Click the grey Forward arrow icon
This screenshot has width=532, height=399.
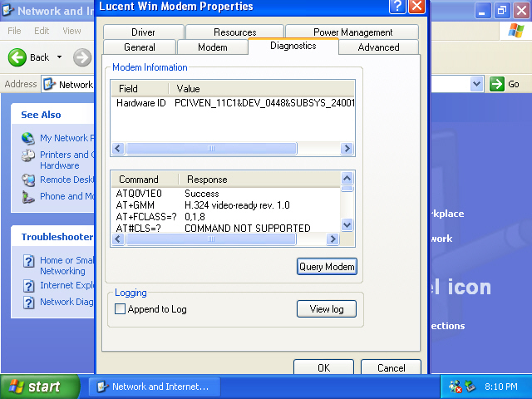pos(82,57)
